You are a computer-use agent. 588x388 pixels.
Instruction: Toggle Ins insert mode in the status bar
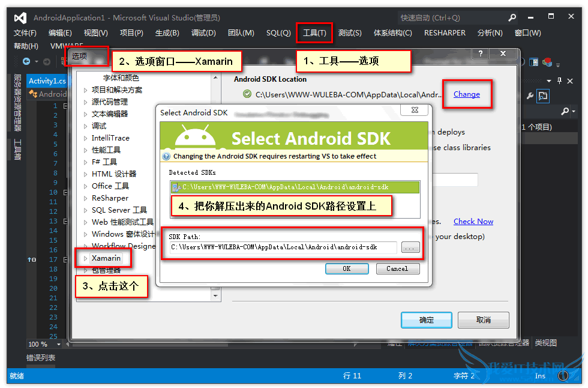point(540,375)
